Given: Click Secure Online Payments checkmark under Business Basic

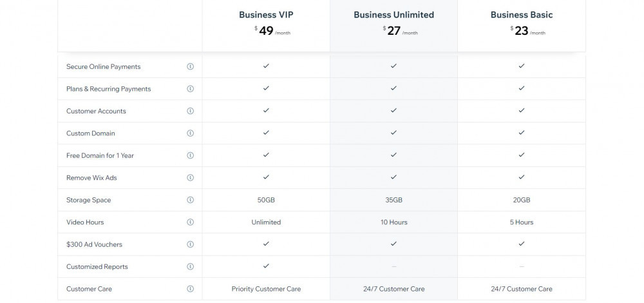Looking at the screenshot, I should [522, 66].
